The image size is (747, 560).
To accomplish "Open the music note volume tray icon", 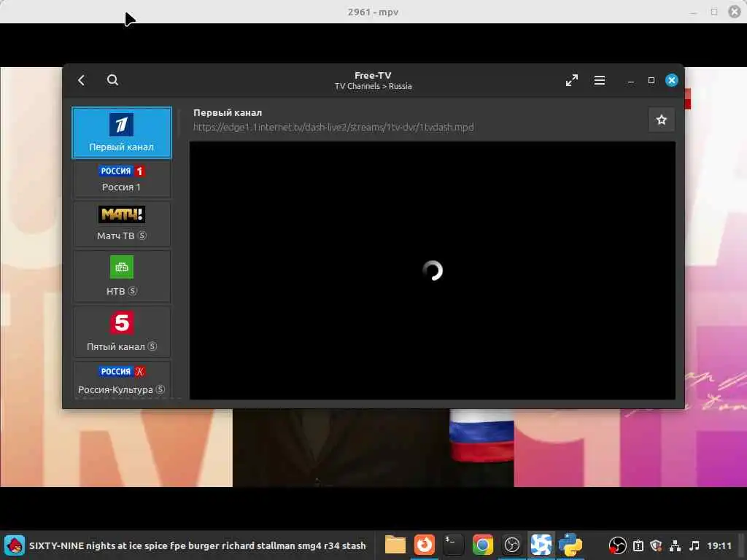I will click(694, 545).
